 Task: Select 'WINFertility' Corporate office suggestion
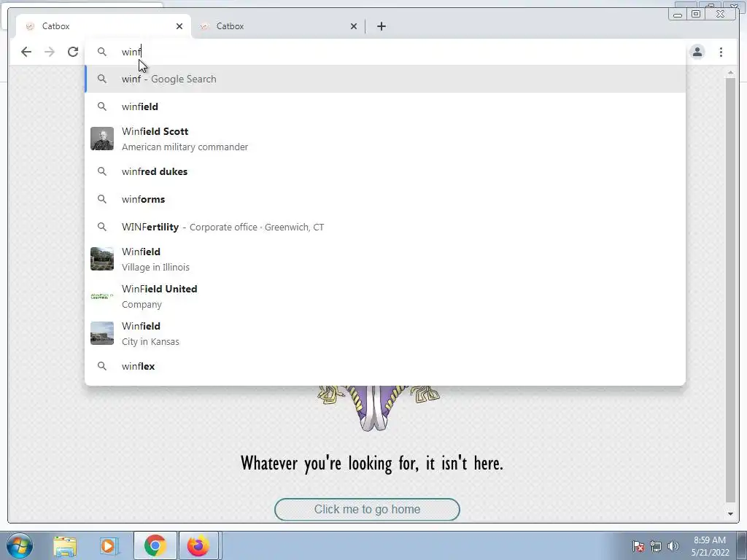tap(385, 227)
